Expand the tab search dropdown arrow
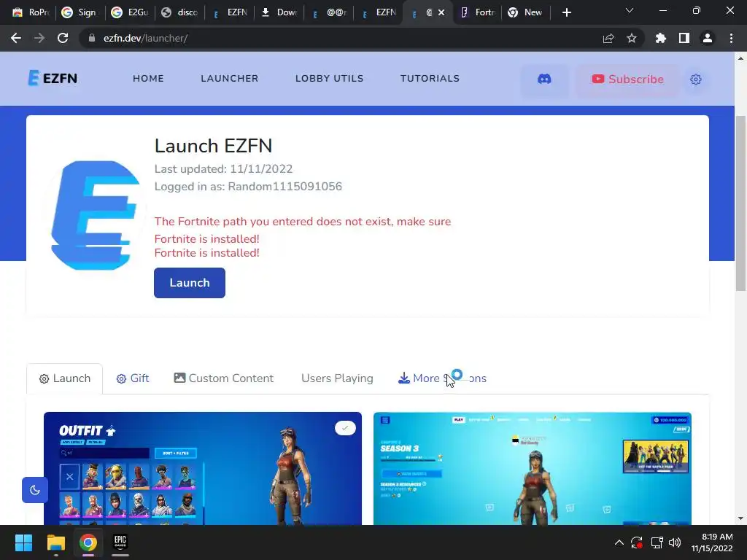 (630, 10)
